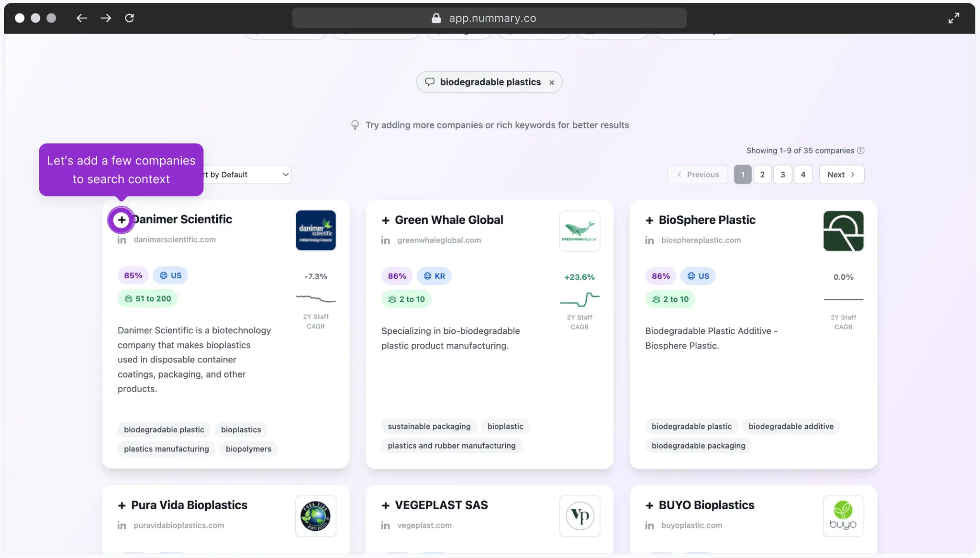Open puravidabioplastics.com link
The width and height of the screenshot is (980, 558).
178,525
